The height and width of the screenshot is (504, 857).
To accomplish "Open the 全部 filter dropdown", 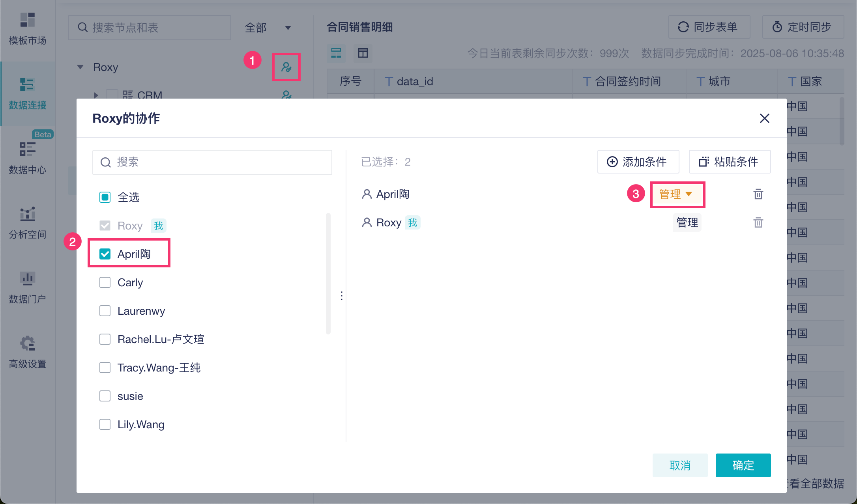I will (268, 28).
